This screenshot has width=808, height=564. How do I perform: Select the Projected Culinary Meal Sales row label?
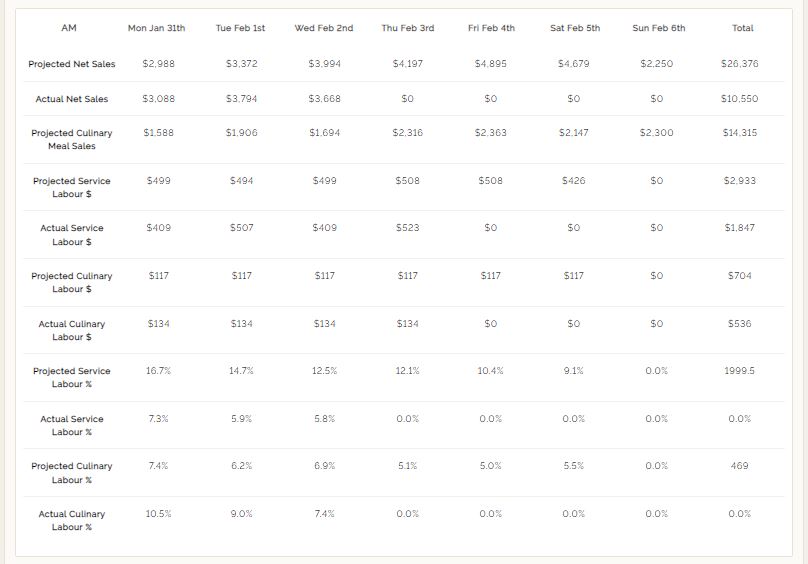[72, 139]
